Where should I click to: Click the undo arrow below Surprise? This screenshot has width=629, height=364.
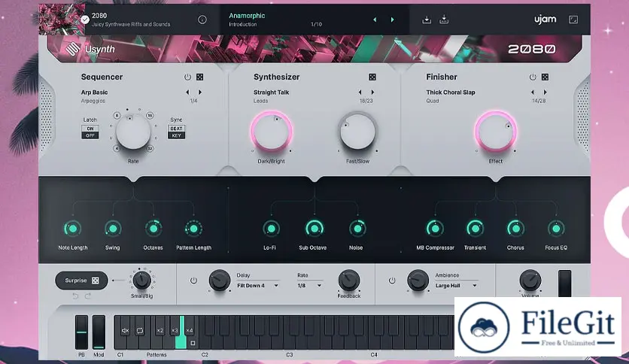tap(75, 296)
